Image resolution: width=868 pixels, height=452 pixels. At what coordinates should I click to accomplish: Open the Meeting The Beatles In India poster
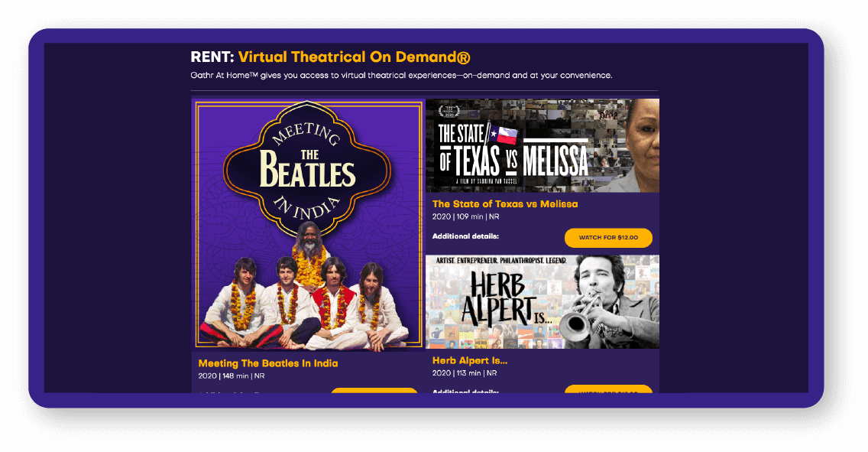pyautogui.click(x=309, y=225)
